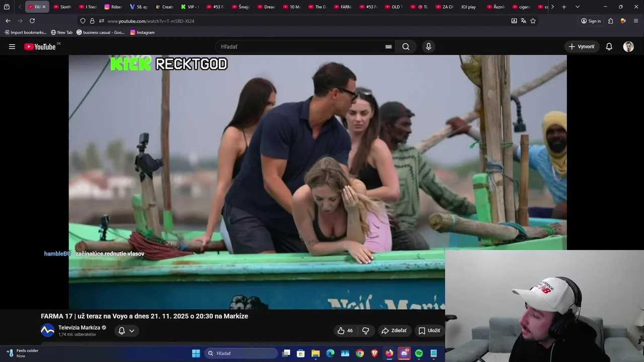
Task: Launch Brave browser from the taskbar
Action: tap(374, 353)
